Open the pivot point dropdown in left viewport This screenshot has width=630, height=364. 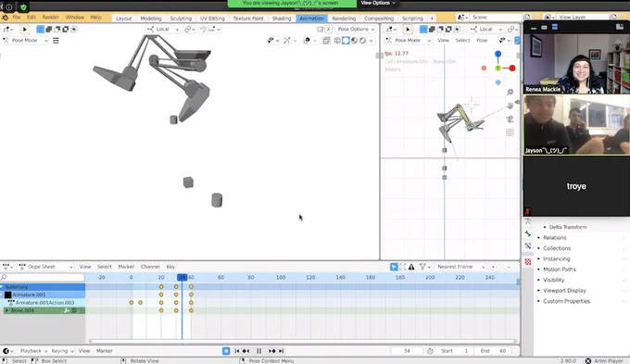pyautogui.click(x=190, y=30)
